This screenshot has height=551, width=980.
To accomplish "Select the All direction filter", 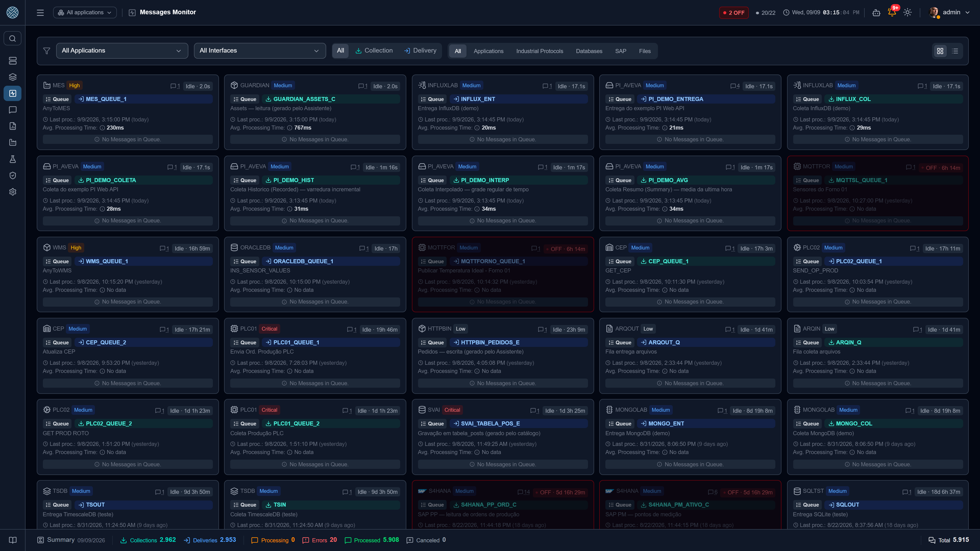I will 340,51.
